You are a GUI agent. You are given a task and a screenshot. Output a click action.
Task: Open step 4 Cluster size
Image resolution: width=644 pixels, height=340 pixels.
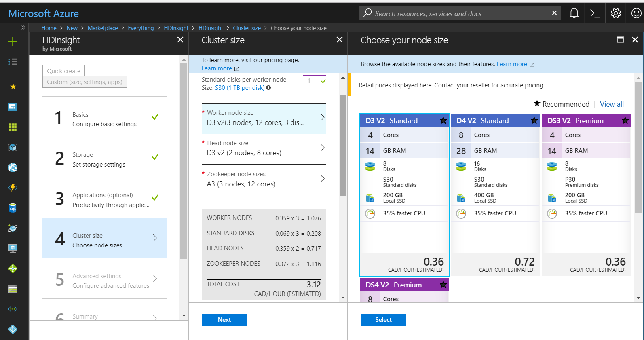point(104,238)
